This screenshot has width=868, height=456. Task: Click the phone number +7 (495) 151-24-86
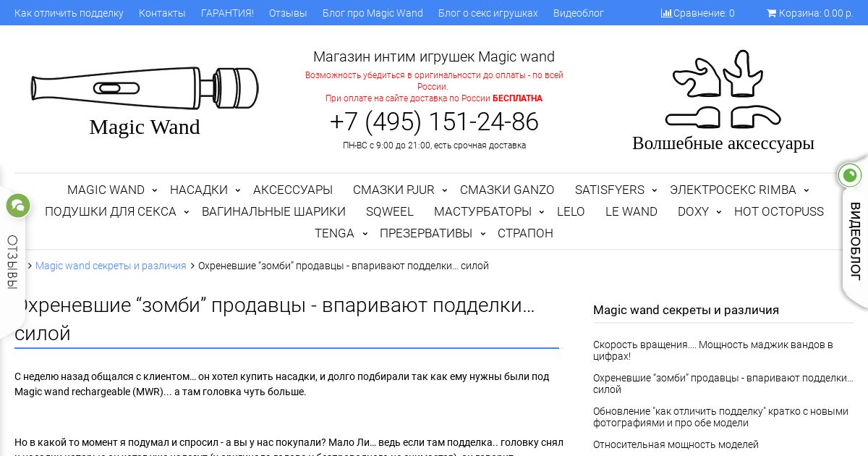[434, 122]
